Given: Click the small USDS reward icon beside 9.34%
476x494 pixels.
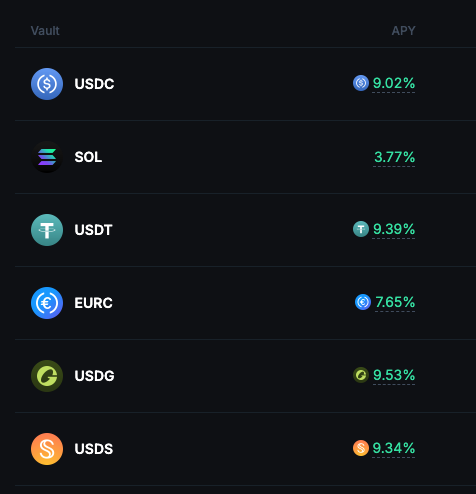Looking at the screenshot, I should click(x=361, y=448).
